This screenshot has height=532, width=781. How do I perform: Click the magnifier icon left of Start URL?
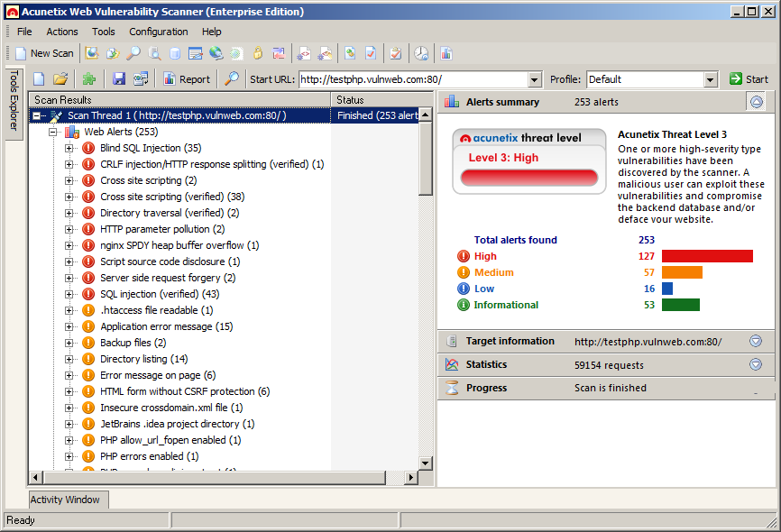coord(232,78)
